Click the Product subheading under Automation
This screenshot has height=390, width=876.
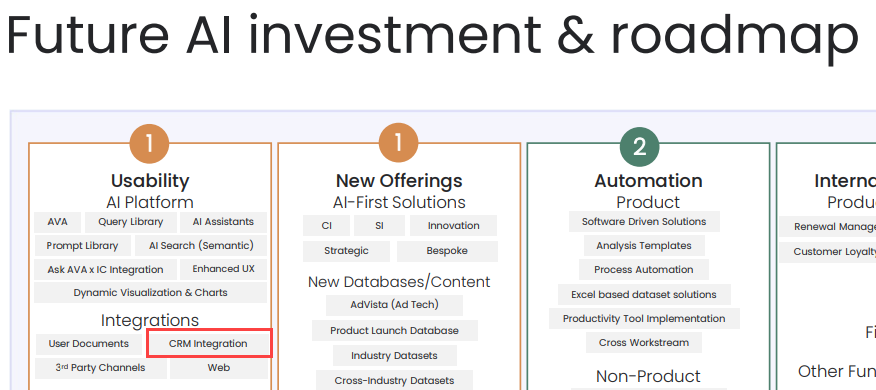[x=648, y=202]
